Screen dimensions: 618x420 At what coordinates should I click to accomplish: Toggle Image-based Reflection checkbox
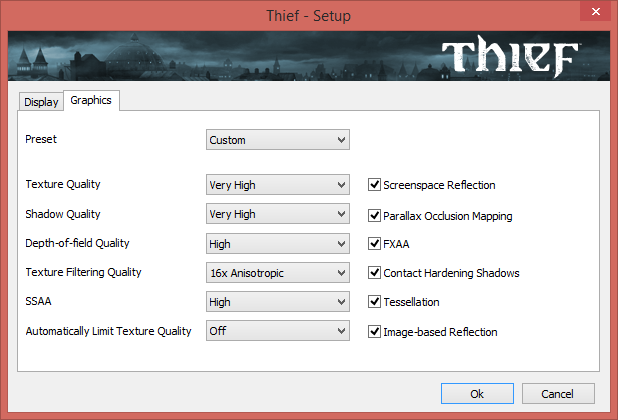click(x=374, y=332)
